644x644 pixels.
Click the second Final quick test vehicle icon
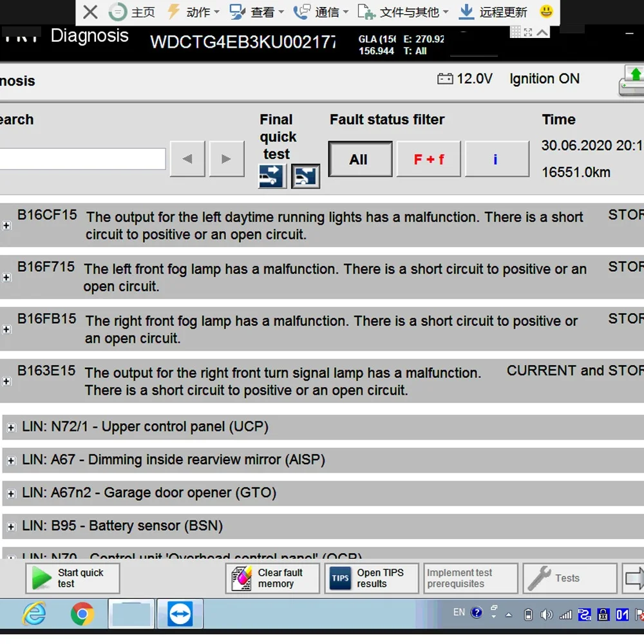tap(305, 176)
